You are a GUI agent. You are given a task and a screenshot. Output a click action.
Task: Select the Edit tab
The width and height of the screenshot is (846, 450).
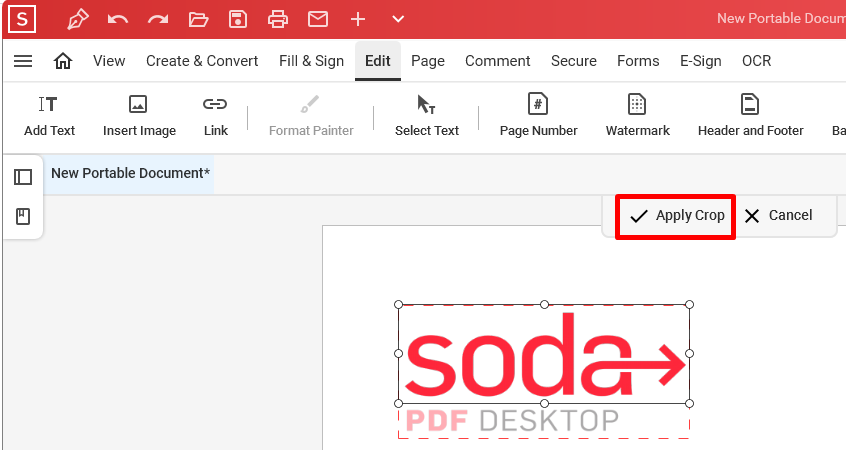(378, 61)
